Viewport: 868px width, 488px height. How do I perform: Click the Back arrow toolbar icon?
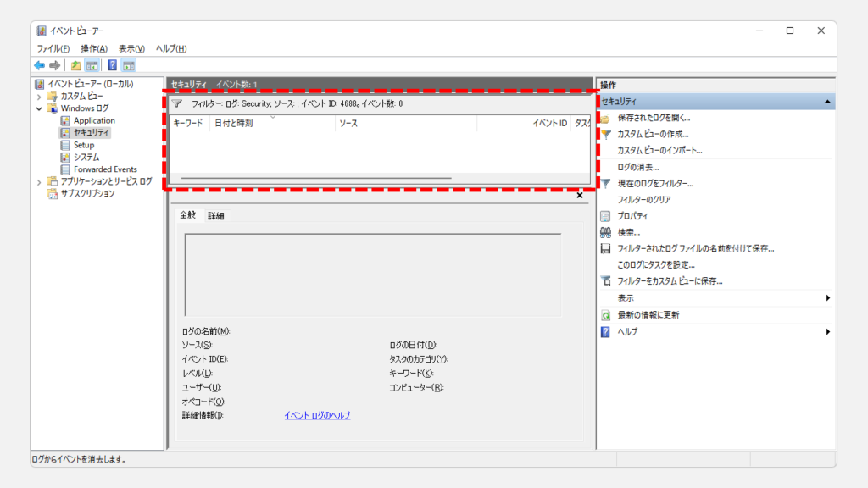pyautogui.click(x=39, y=65)
